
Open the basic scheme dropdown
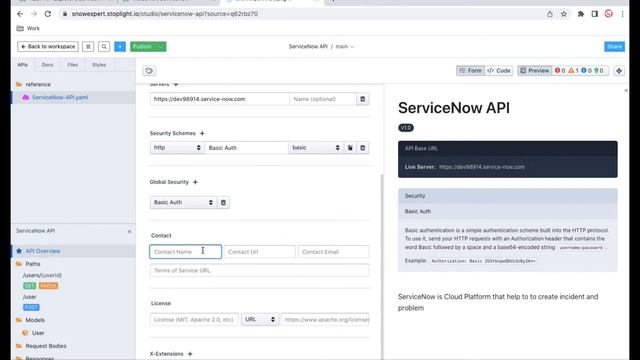[x=316, y=148]
